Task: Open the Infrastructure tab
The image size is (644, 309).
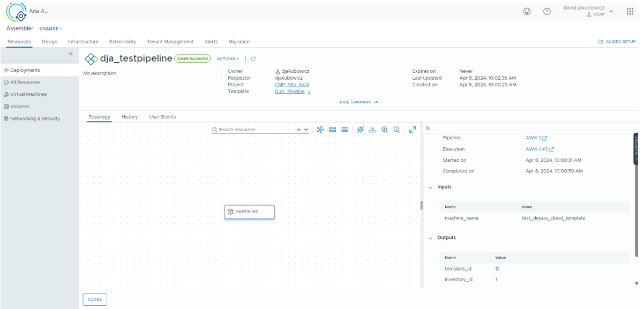Action: [x=83, y=42]
